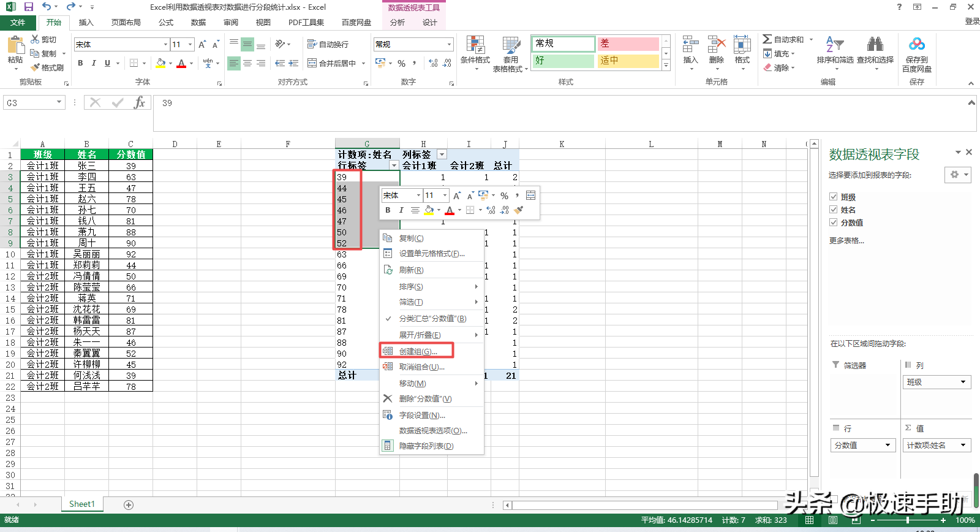
Task: Select cell C2 containing 39
Action: (131, 165)
